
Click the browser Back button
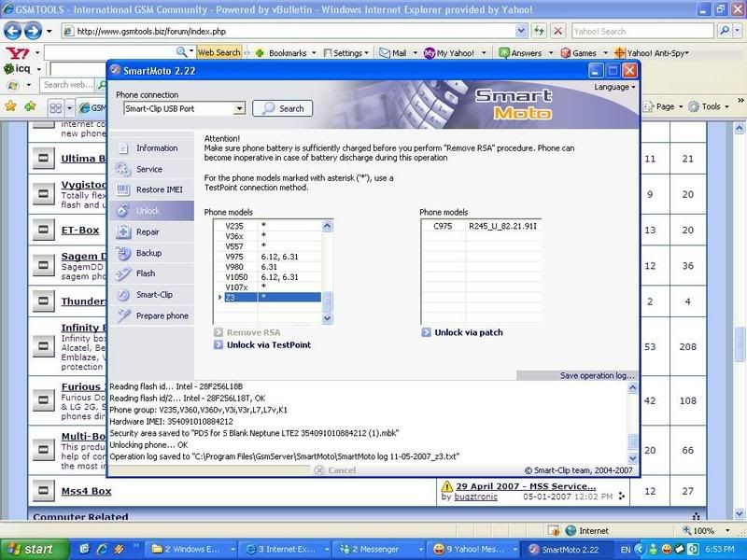[x=13, y=32]
